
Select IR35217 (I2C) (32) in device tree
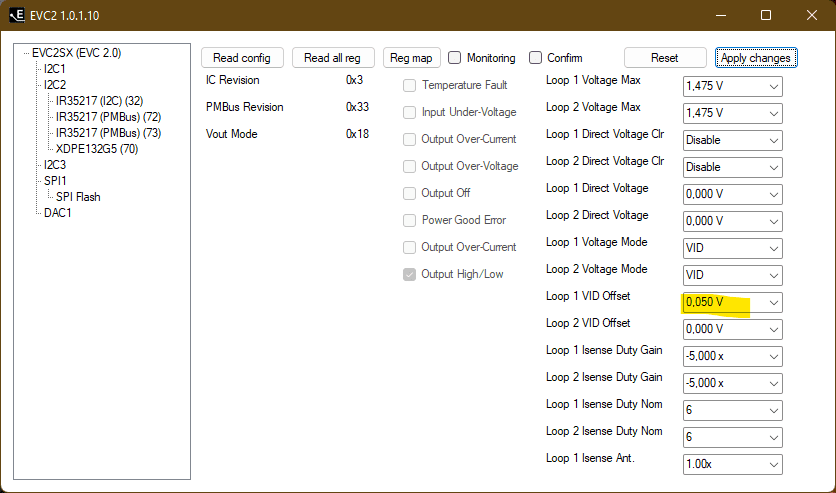[99, 101]
